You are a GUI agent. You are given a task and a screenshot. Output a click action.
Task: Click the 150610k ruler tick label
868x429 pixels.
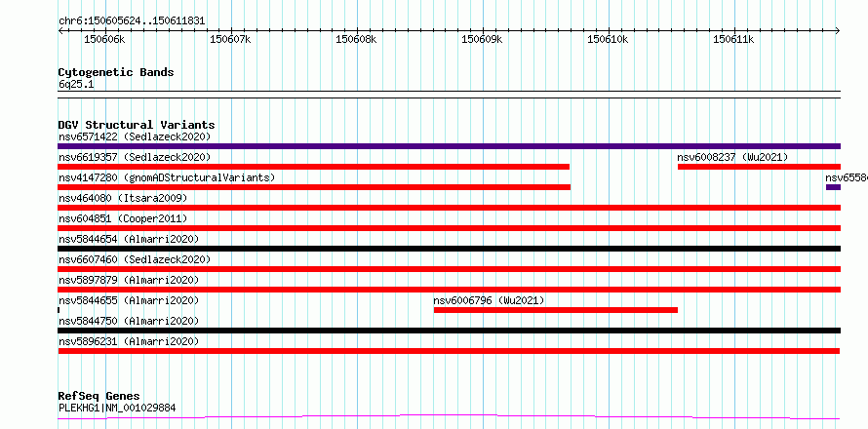(x=608, y=39)
